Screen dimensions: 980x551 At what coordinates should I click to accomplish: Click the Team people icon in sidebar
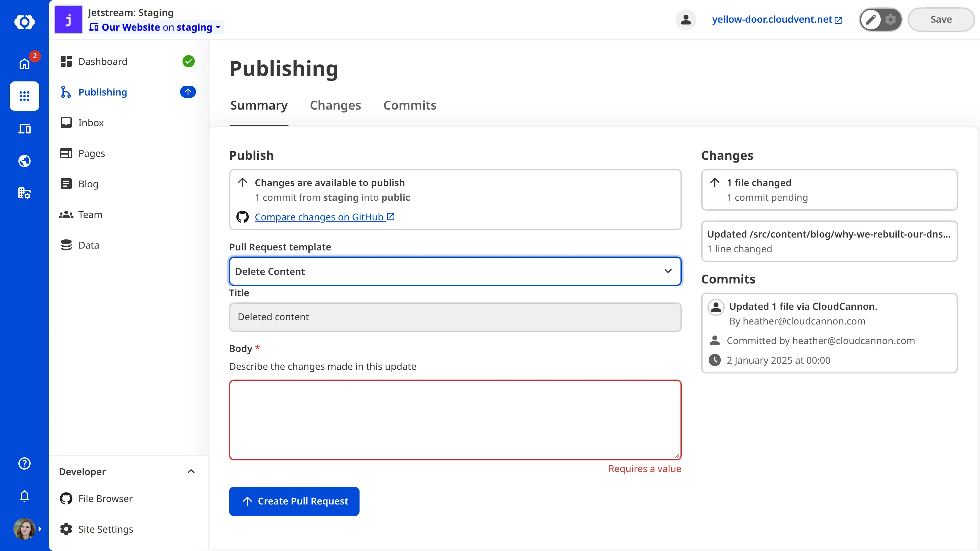66,215
